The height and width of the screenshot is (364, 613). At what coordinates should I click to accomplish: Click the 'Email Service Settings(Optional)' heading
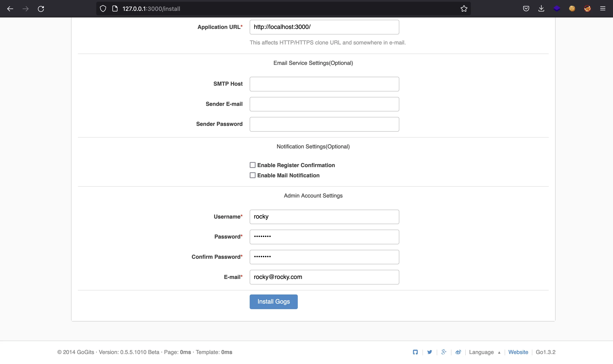click(313, 63)
